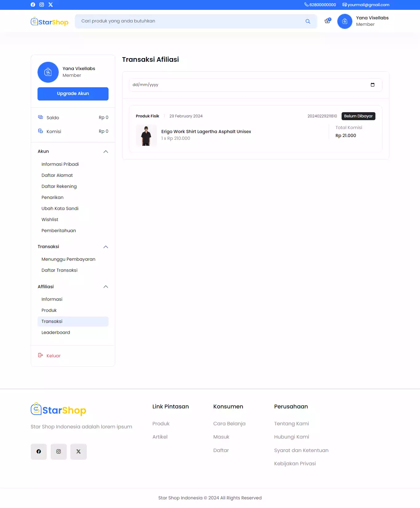The image size is (420, 508).
Task: Click the search magnifier icon
Action: [308, 22]
